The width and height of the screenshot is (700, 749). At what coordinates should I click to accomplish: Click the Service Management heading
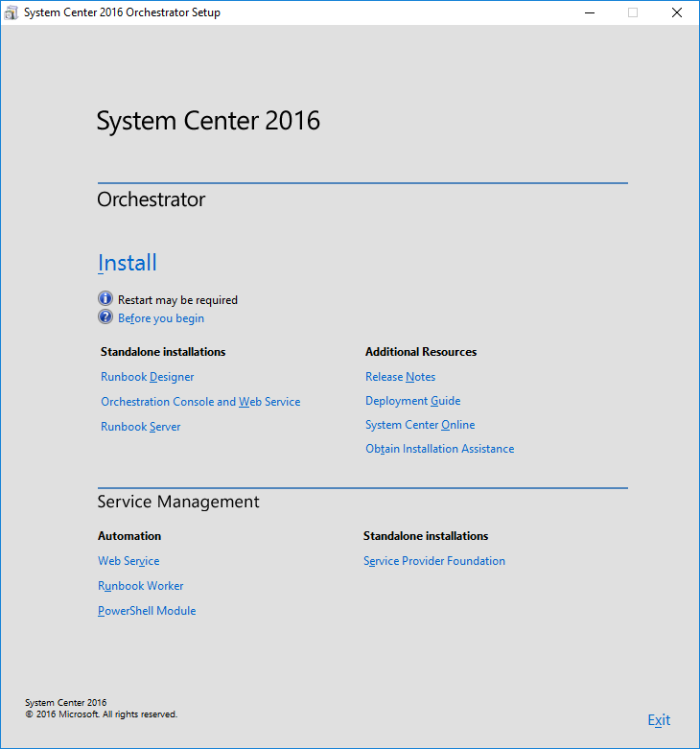(x=178, y=502)
